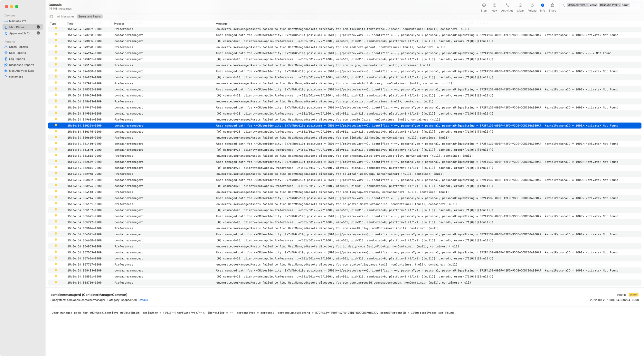Open system.log from the sidebar

click(16, 77)
